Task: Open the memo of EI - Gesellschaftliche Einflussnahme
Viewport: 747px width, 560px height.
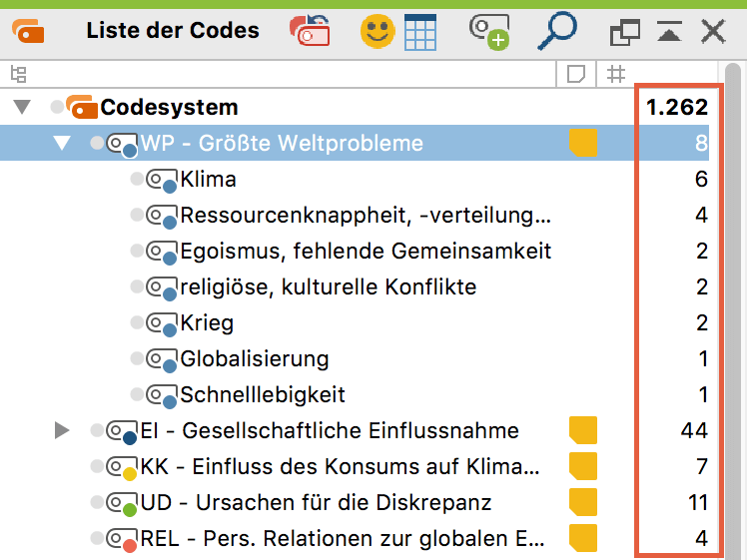Action: tap(583, 430)
